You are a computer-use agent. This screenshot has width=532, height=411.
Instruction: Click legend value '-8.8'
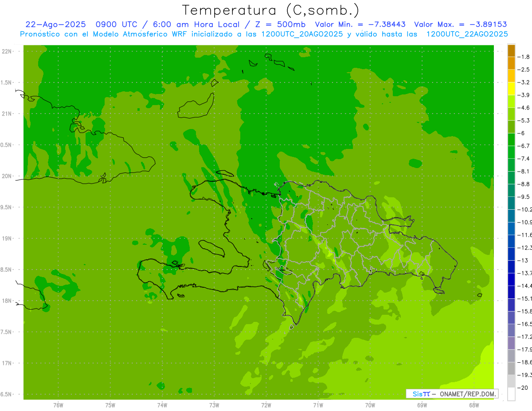524,184
